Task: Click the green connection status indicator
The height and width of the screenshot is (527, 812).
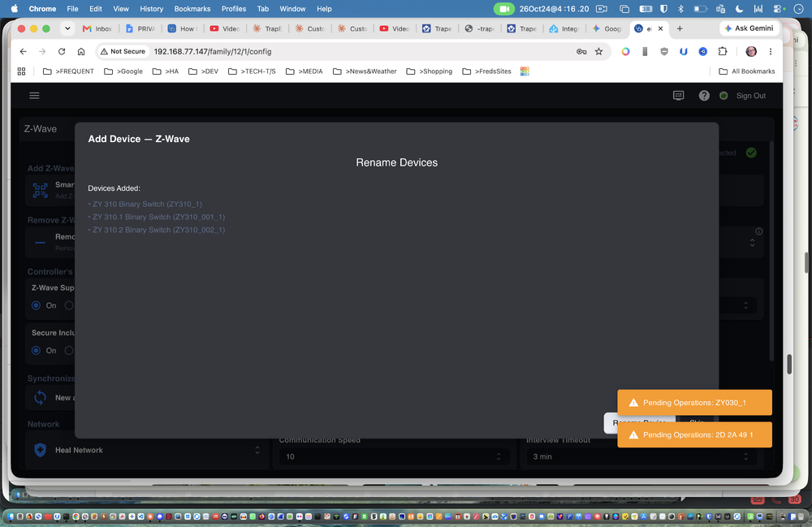Action: click(x=723, y=95)
